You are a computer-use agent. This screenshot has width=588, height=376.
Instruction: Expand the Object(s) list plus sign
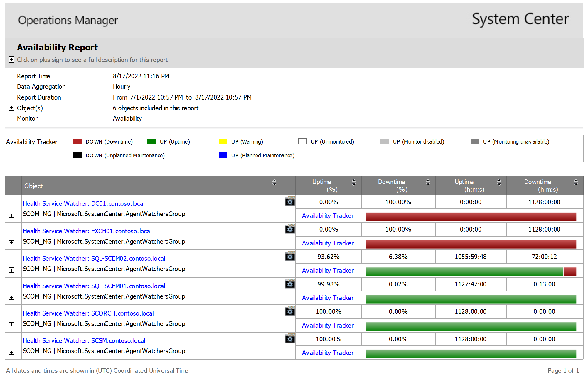(x=11, y=108)
